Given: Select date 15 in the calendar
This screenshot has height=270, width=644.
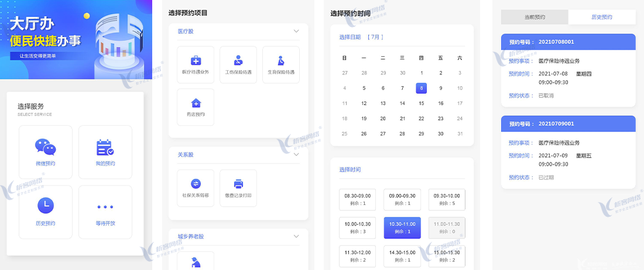Looking at the screenshot, I should click(x=422, y=103).
